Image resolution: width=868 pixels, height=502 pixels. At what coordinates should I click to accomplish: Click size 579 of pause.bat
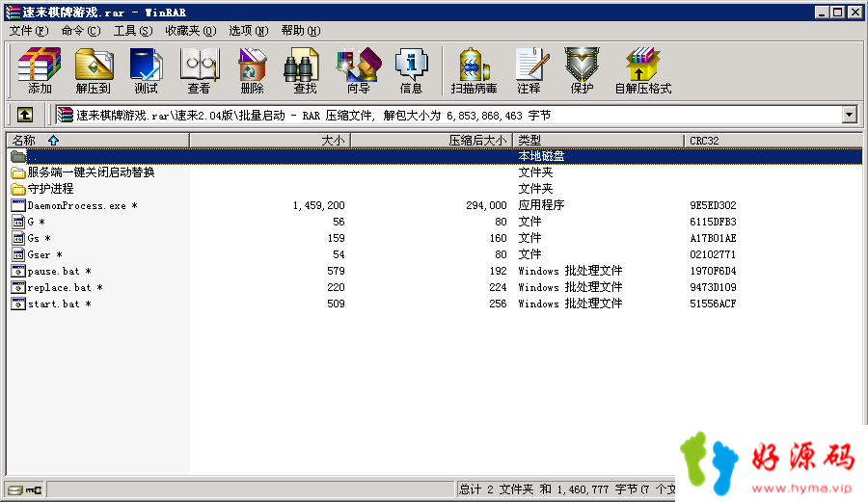click(336, 271)
